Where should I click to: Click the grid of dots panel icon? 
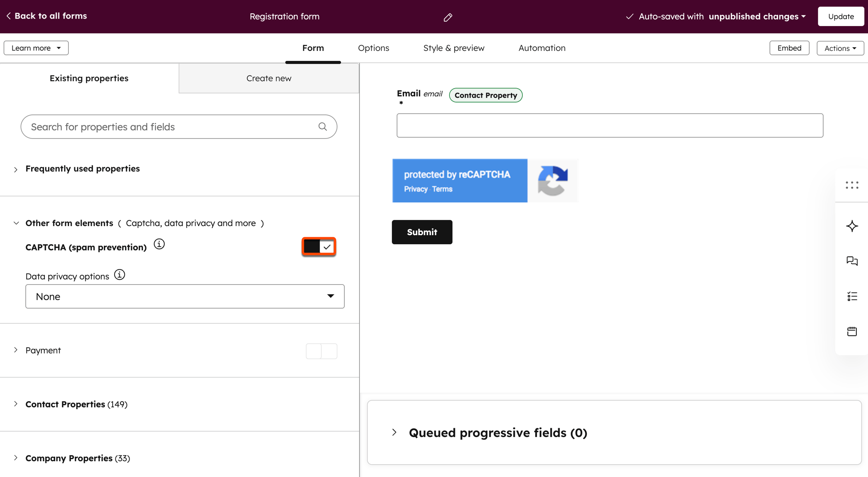(852, 185)
